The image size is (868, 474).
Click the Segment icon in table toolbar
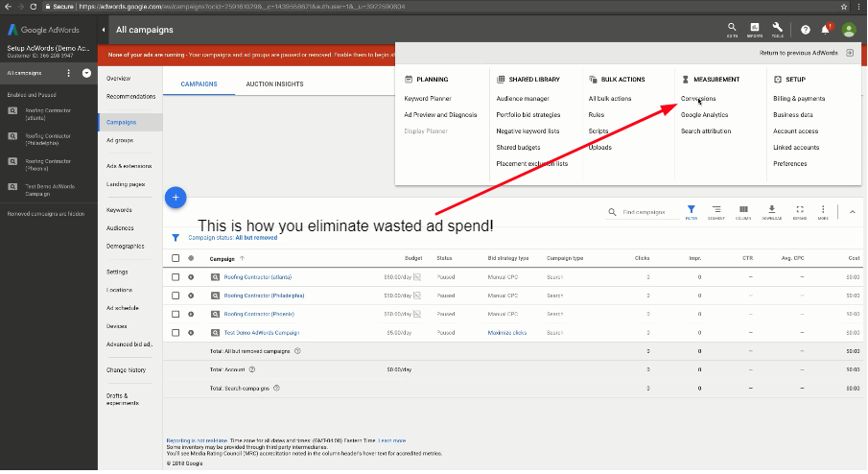716,210
